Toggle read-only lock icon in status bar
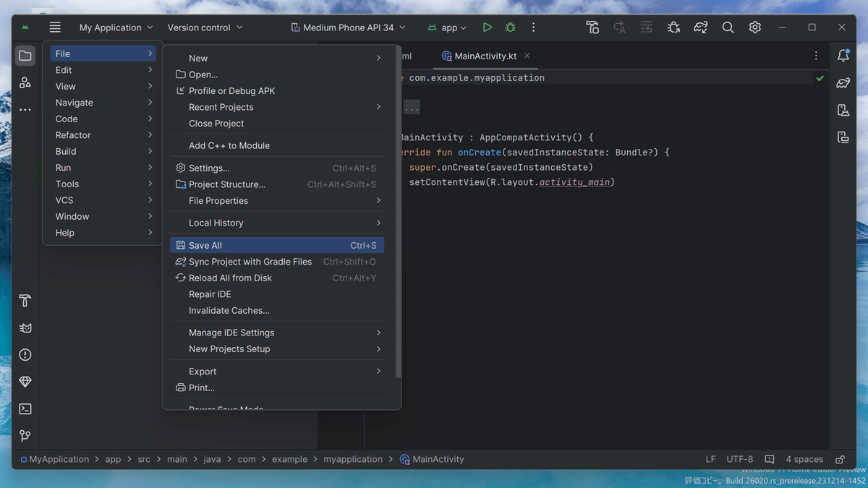 (840, 459)
